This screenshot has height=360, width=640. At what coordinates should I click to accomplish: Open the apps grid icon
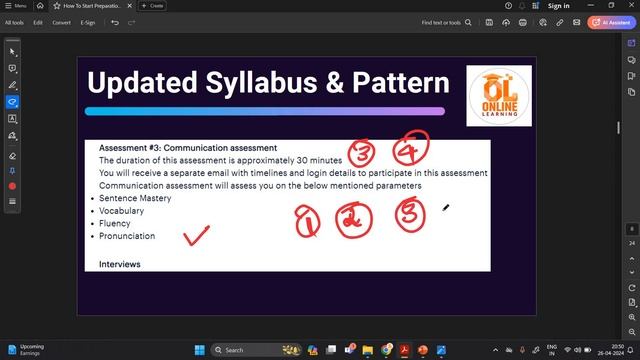click(x=536, y=6)
